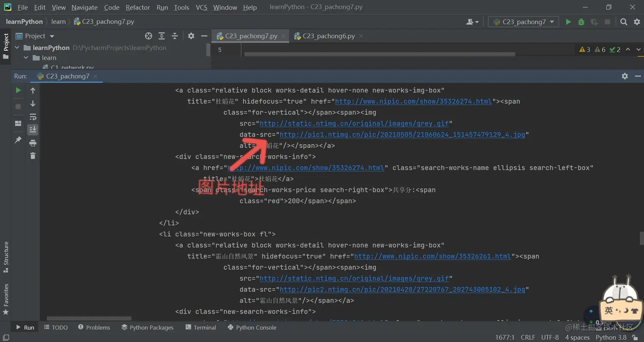Rerun C23_pachong7 in Run panel
This screenshot has width=644, height=342.
(18, 90)
